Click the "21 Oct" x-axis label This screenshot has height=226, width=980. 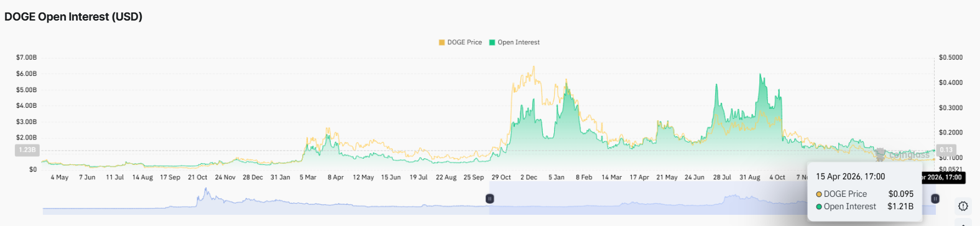pos(198,177)
